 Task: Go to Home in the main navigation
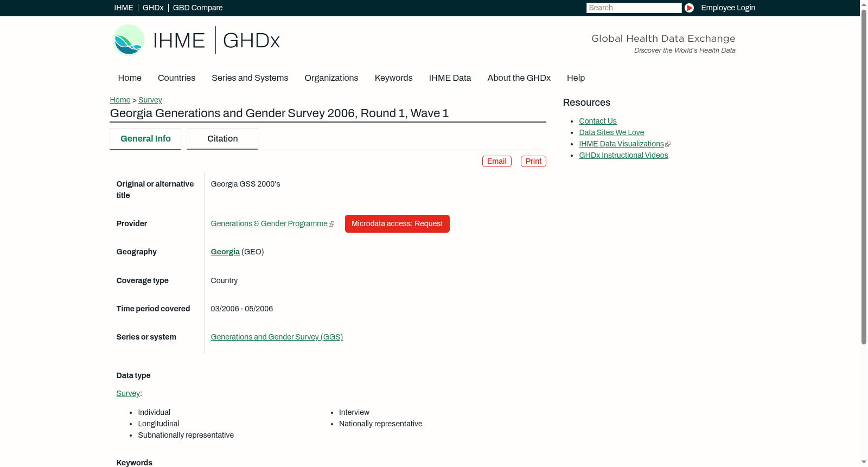130,78
